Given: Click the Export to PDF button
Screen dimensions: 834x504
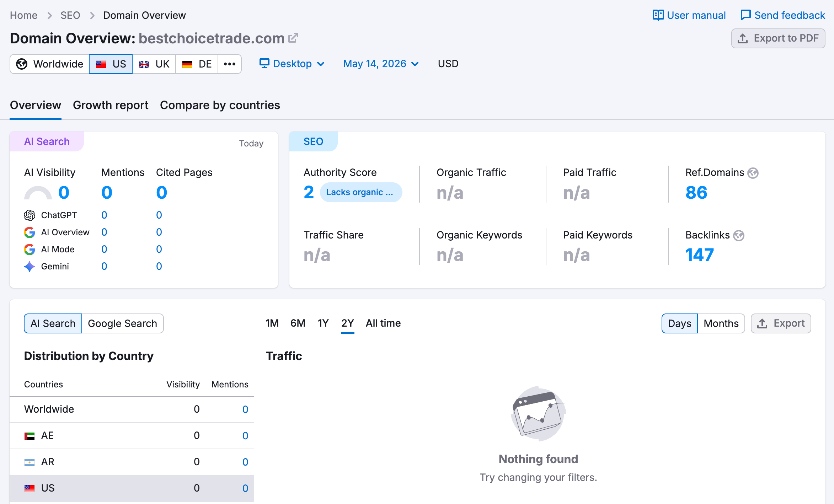Looking at the screenshot, I should tap(778, 38).
